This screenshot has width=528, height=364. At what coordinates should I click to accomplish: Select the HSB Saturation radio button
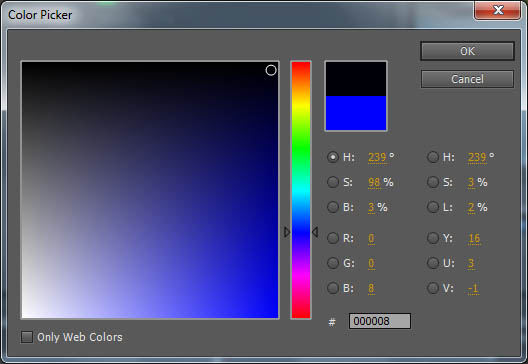333,182
